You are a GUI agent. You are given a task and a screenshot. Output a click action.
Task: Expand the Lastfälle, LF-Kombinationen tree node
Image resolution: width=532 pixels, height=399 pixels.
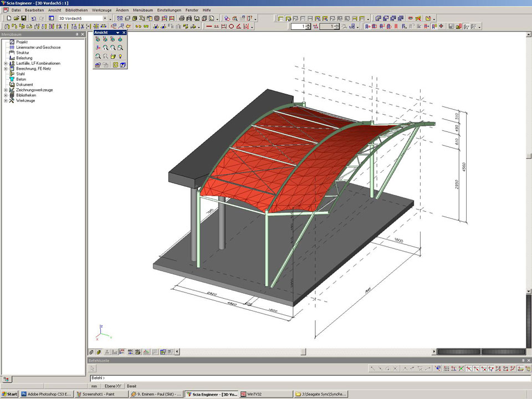point(6,63)
